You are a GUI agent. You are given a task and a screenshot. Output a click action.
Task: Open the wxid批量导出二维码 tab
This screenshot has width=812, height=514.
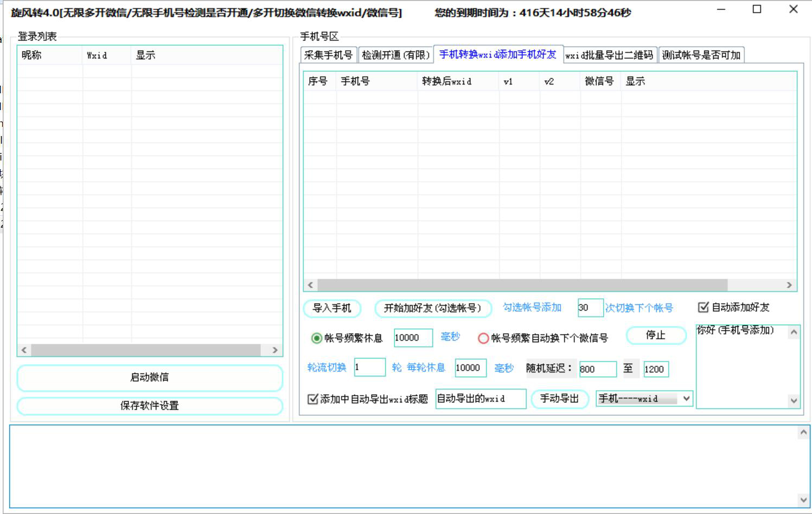(610, 55)
